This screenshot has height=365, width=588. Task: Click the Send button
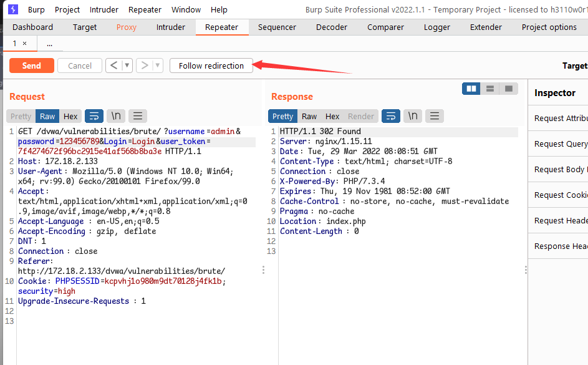(x=32, y=66)
